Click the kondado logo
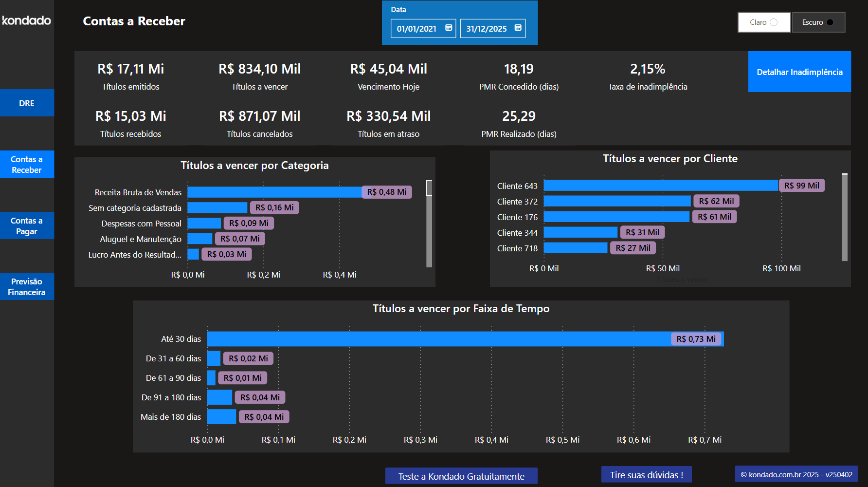 pos(25,21)
